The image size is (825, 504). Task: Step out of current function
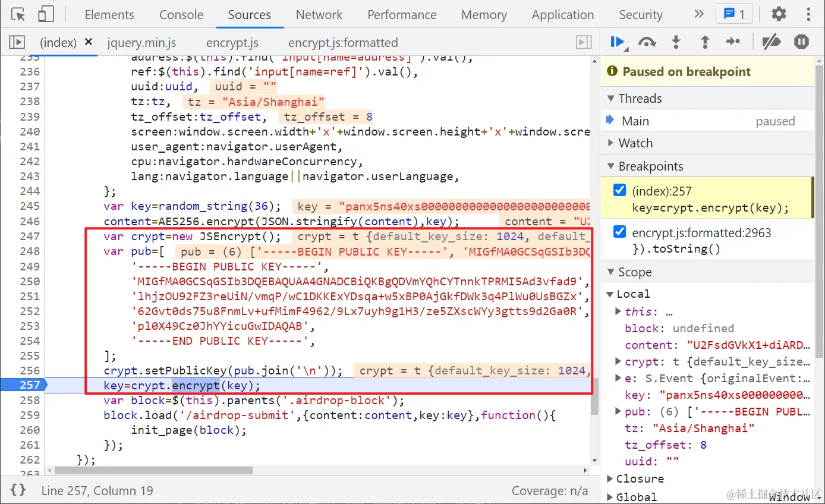[705, 42]
